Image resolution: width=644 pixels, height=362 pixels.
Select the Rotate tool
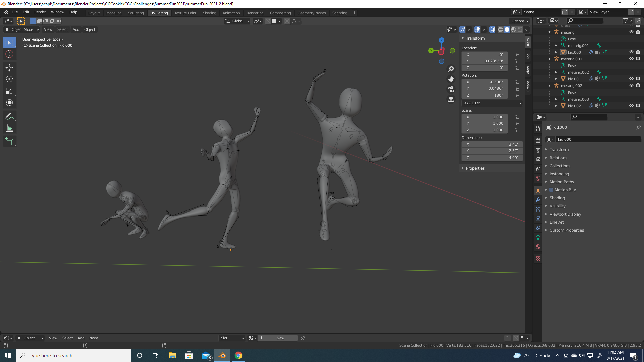point(9,79)
